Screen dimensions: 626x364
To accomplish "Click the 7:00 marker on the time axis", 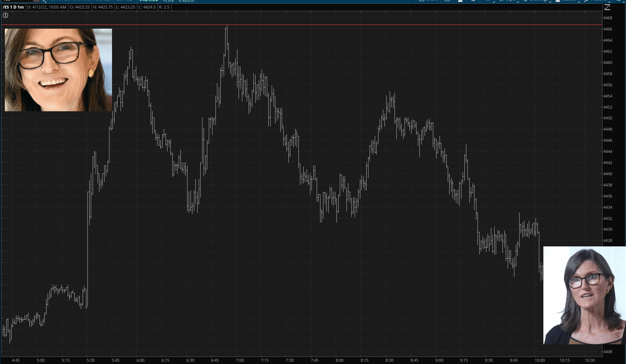I will coord(240,360).
